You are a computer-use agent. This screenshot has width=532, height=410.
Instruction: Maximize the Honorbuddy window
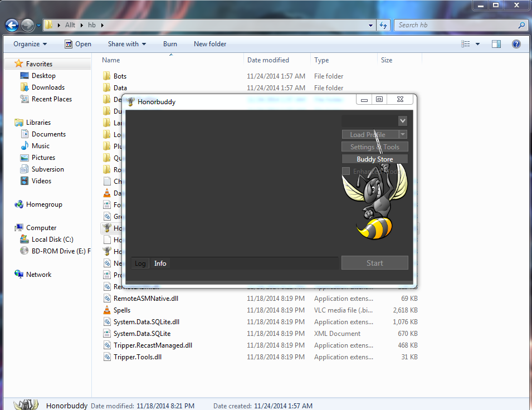tap(379, 100)
